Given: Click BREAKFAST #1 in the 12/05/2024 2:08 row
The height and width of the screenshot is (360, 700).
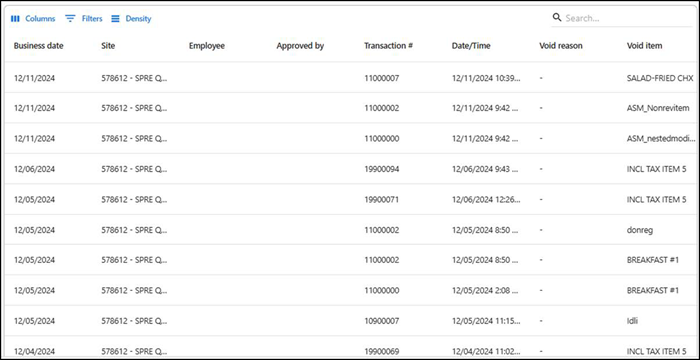Looking at the screenshot, I should pyautogui.click(x=653, y=290).
